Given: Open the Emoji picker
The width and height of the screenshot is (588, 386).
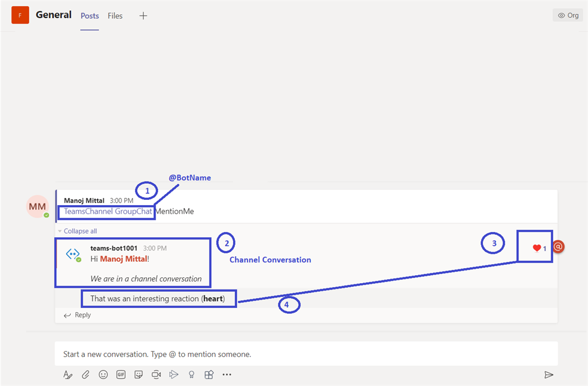Looking at the screenshot, I should point(103,375).
